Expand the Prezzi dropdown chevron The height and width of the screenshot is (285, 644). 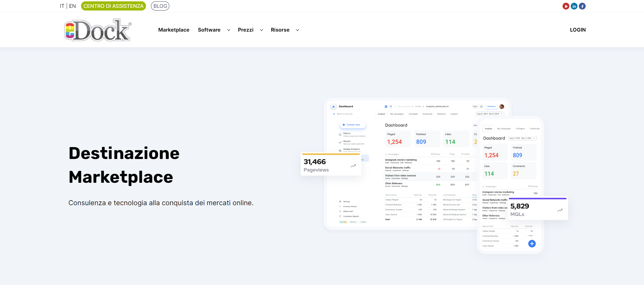click(x=262, y=30)
